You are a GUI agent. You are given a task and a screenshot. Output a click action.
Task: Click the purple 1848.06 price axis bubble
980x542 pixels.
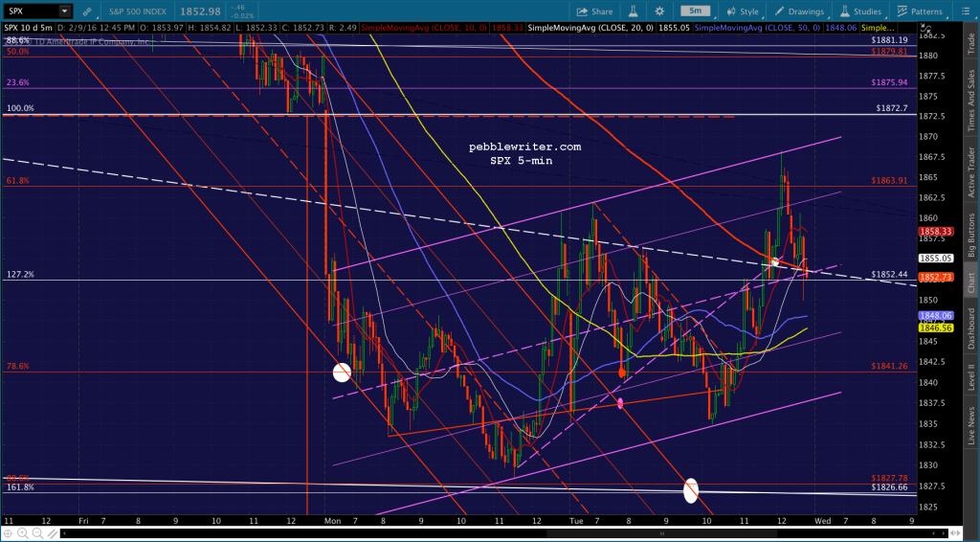click(935, 316)
